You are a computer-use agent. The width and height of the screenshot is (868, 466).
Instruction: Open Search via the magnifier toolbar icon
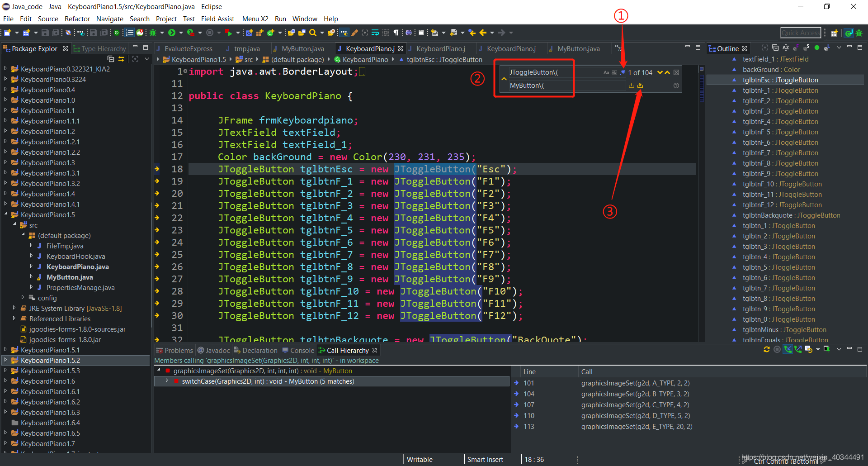312,33
